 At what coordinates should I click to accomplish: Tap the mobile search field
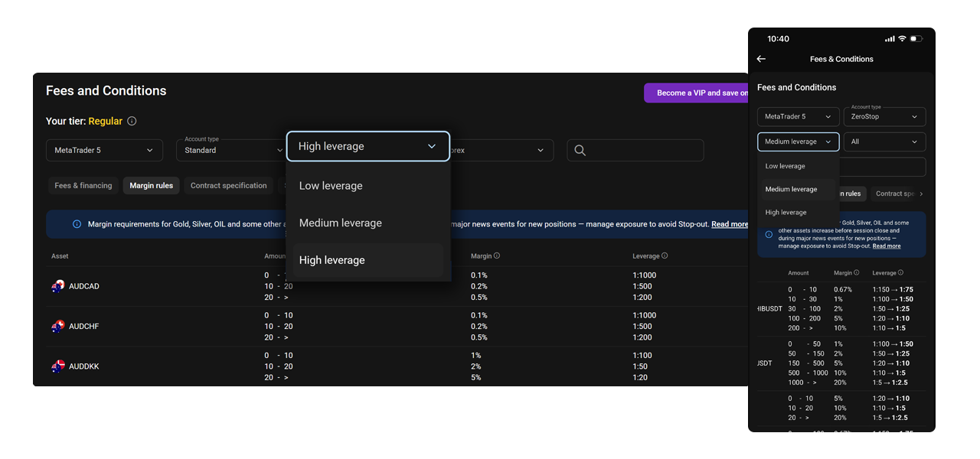click(x=883, y=167)
